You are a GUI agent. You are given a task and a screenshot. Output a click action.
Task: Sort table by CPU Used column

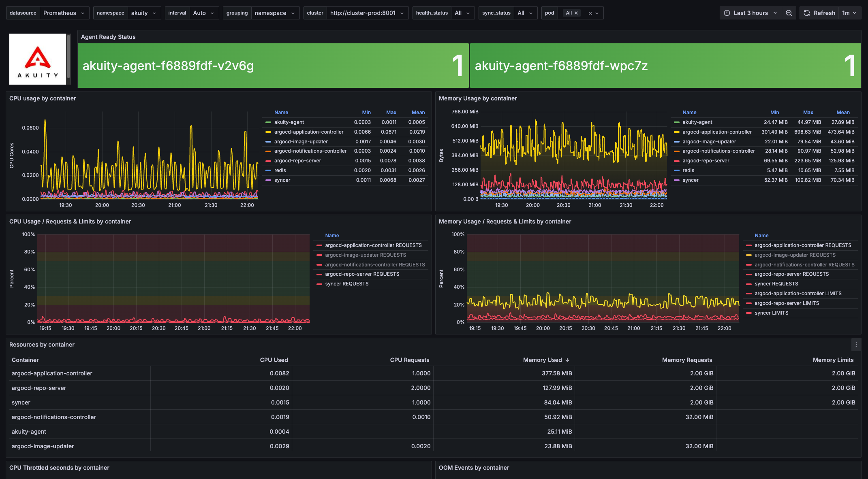[x=274, y=360]
